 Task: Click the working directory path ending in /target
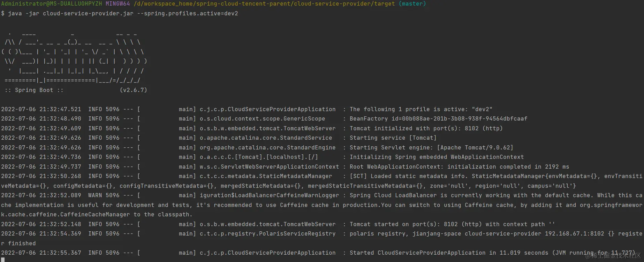tap(264, 4)
